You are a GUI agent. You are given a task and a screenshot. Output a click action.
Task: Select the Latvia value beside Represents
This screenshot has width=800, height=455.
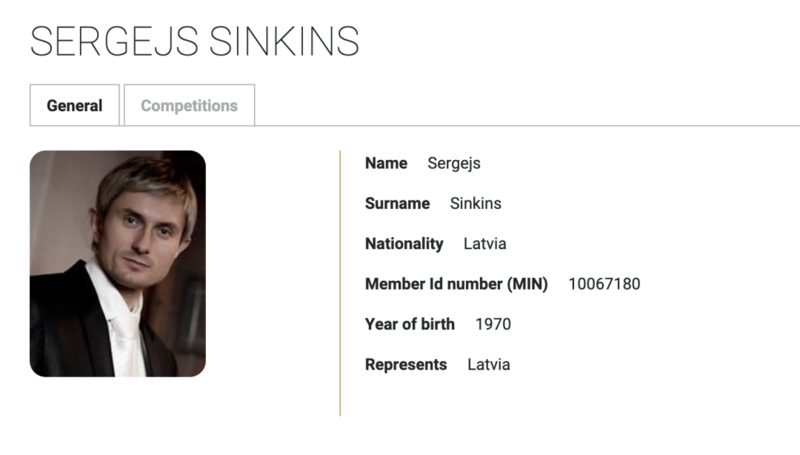[x=489, y=365]
